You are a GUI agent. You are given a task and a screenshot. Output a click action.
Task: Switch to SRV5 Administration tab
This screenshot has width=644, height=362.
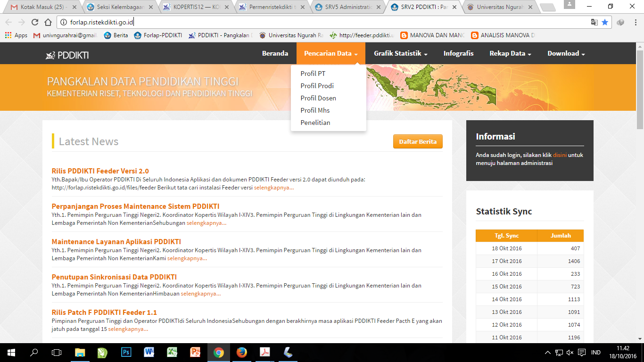tap(345, 7)
